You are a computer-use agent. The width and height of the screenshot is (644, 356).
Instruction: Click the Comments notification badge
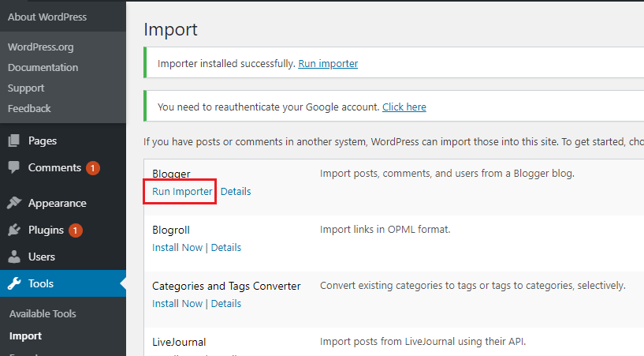click(x=93, y=167)
